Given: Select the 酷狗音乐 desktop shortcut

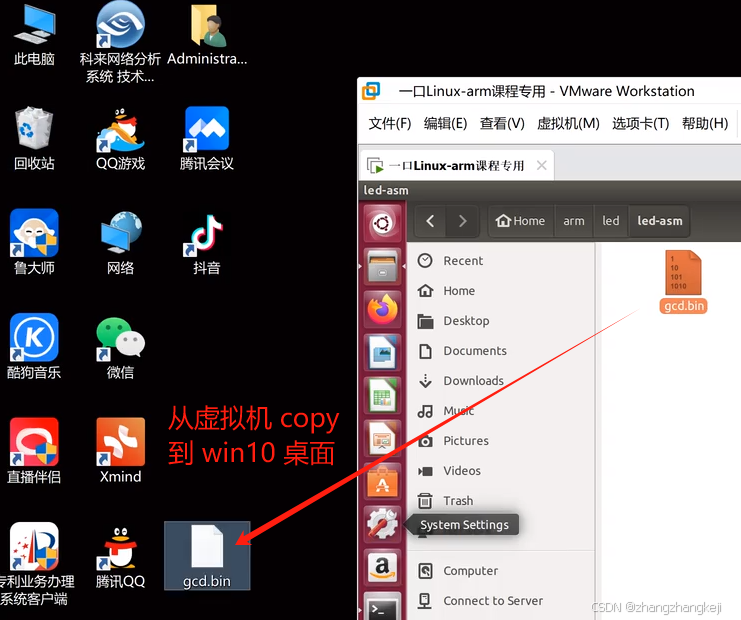Looking at the screenshot, I should (34, 347).
